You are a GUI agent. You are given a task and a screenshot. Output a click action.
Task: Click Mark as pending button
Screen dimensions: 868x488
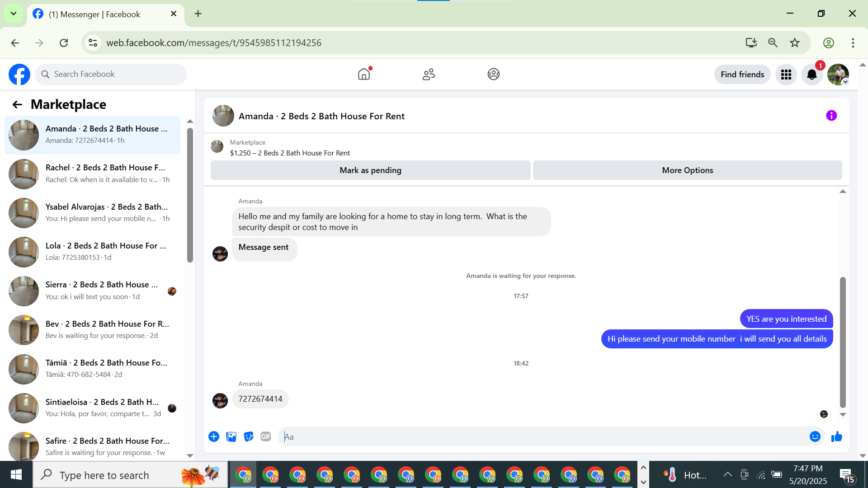pos(370,170)
